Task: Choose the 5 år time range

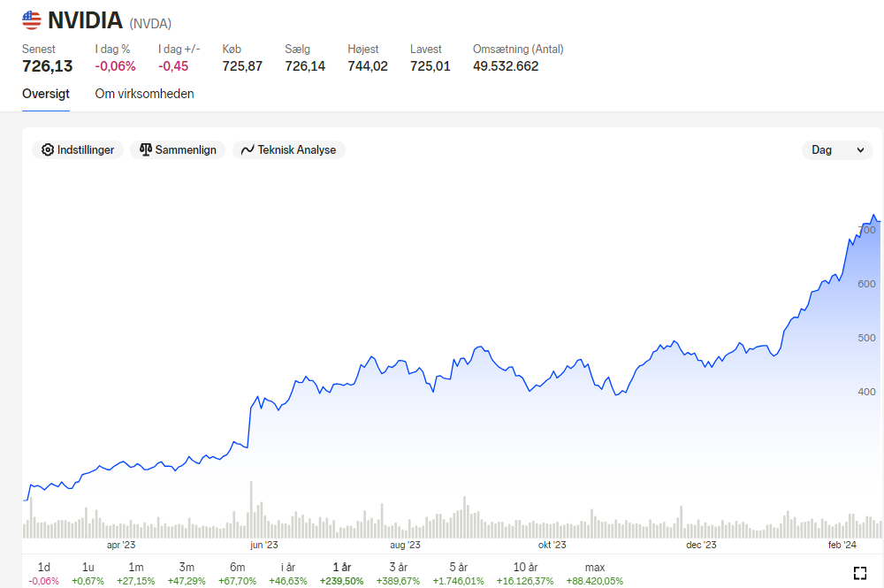Action: [458, 573]
